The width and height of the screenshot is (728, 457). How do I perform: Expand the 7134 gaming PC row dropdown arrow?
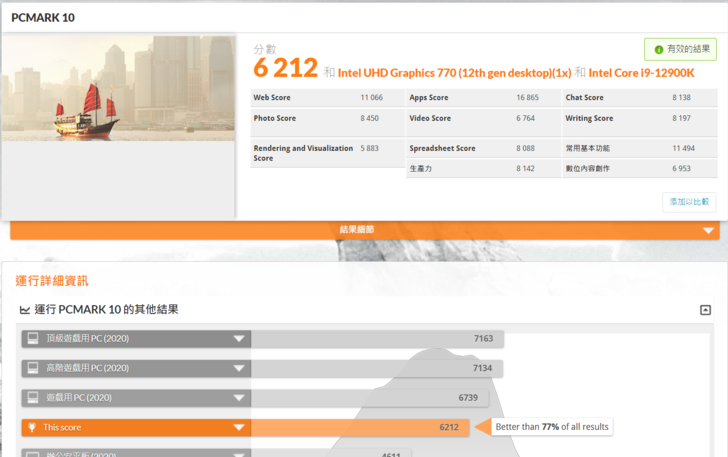point(239,369)
